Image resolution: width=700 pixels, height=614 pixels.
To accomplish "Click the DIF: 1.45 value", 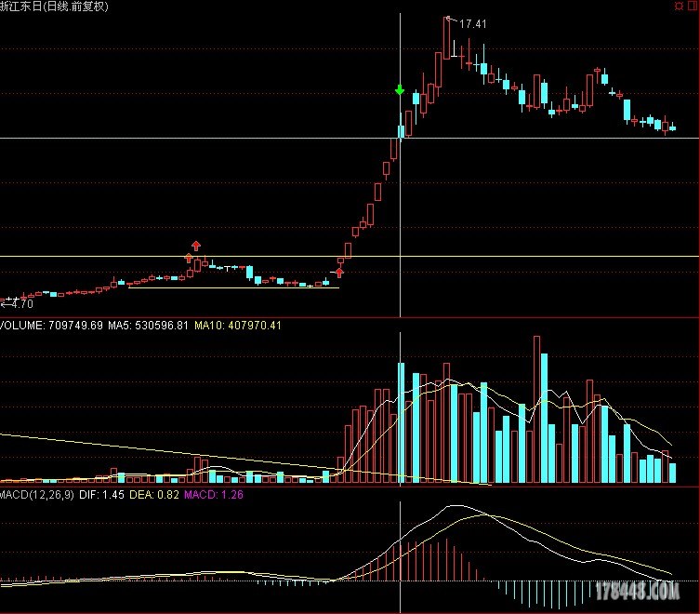I will pyautogui.click(x=101, y=495).
